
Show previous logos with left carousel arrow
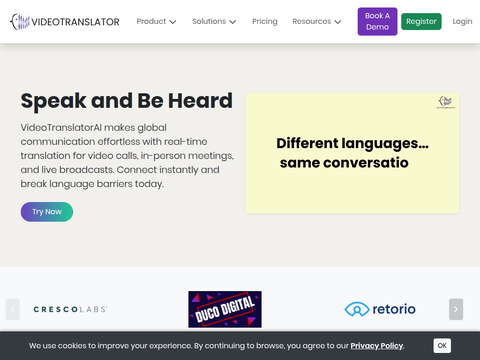[x=13, y=309]
